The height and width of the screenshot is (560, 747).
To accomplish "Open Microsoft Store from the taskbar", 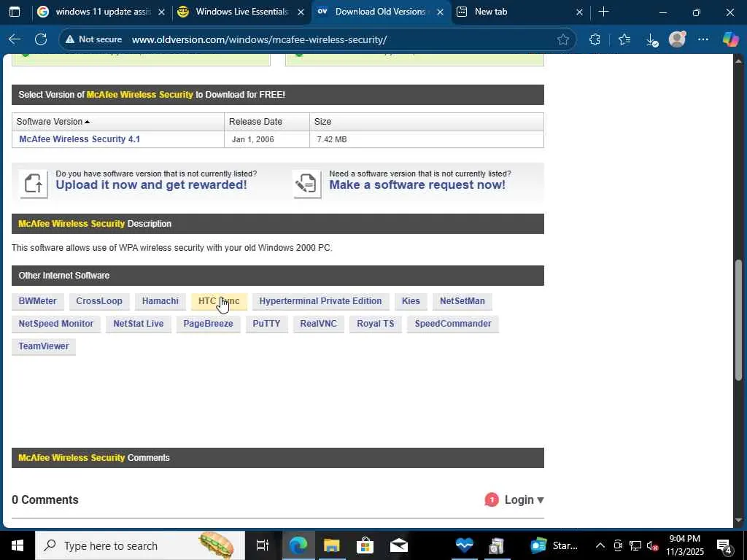I will (x=365, y=545).
